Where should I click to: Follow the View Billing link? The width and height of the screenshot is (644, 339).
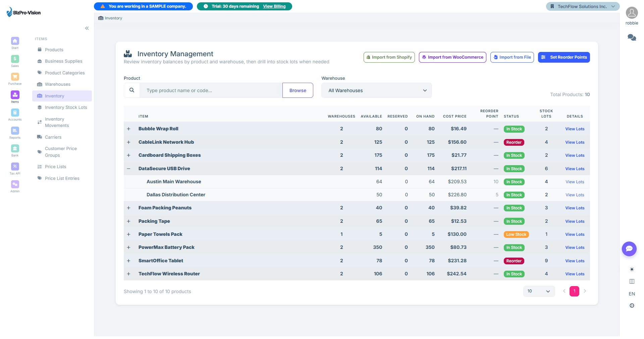[274, 6]
